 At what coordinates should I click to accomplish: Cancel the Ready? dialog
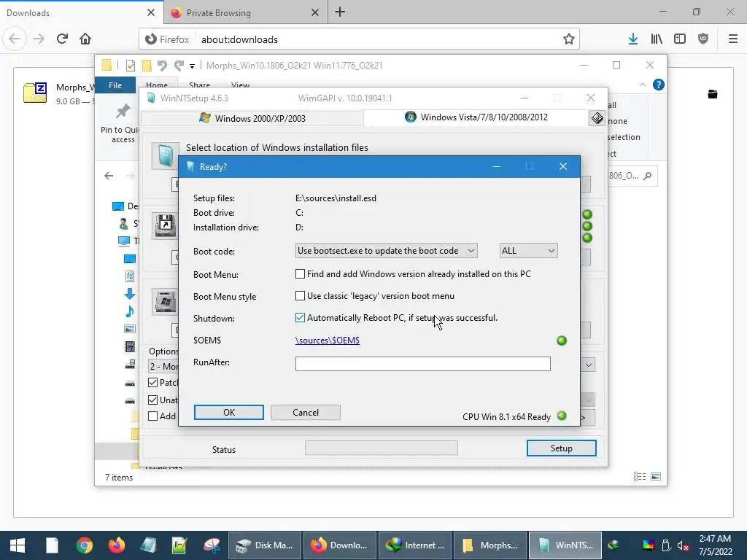[x=306, y=413]
